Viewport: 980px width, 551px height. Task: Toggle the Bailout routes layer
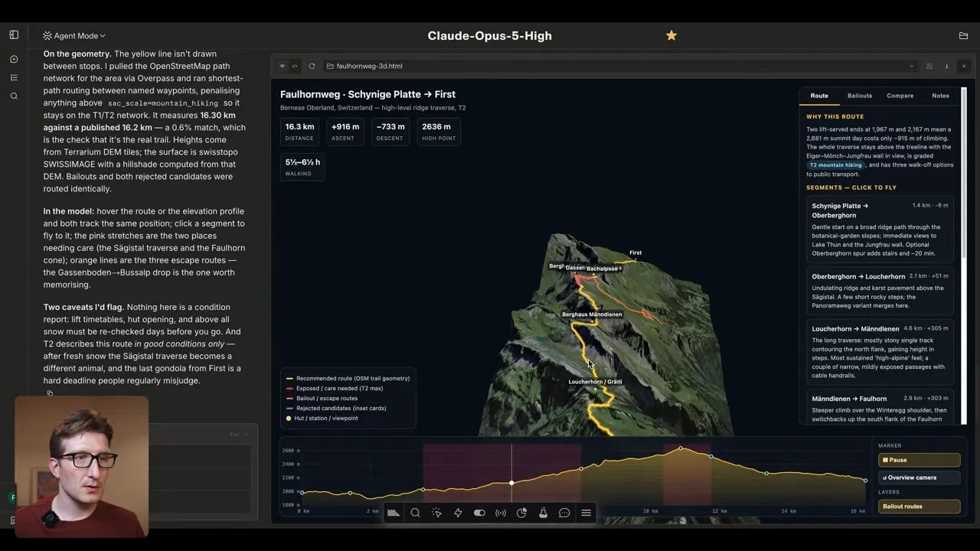click(x=919, y=506)
